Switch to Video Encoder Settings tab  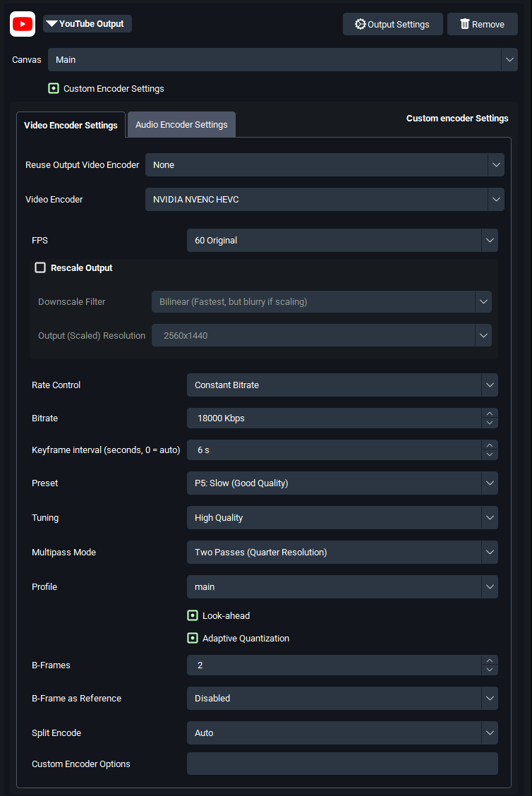tap(71, 125)
